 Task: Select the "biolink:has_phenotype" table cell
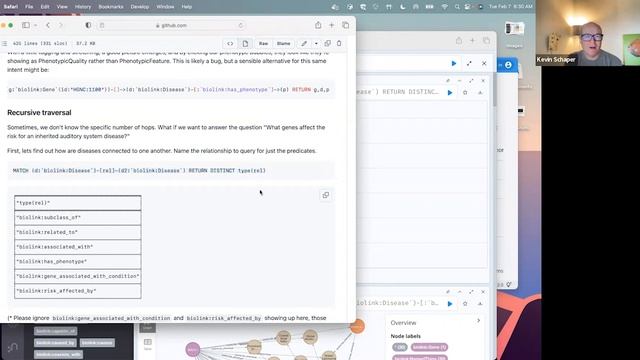tap(78, 262)
